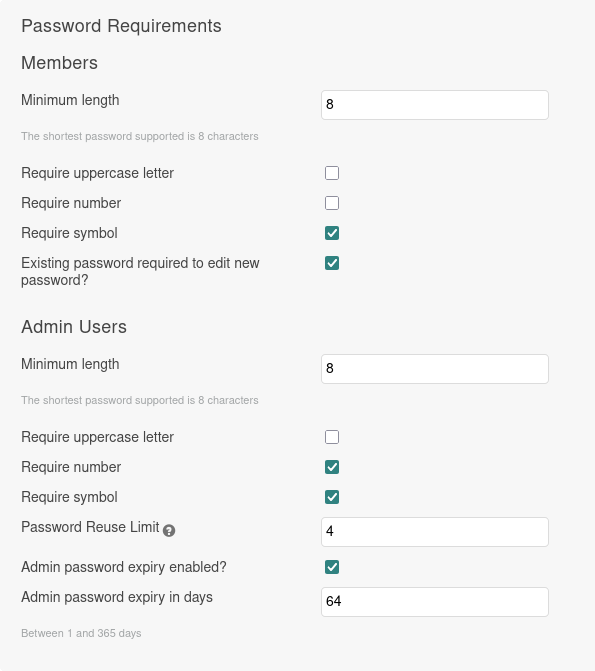Untick Existing password required to edit checkbox
Image resolution: width=595 pixels, height=671 pixels.
coord(332,263)
